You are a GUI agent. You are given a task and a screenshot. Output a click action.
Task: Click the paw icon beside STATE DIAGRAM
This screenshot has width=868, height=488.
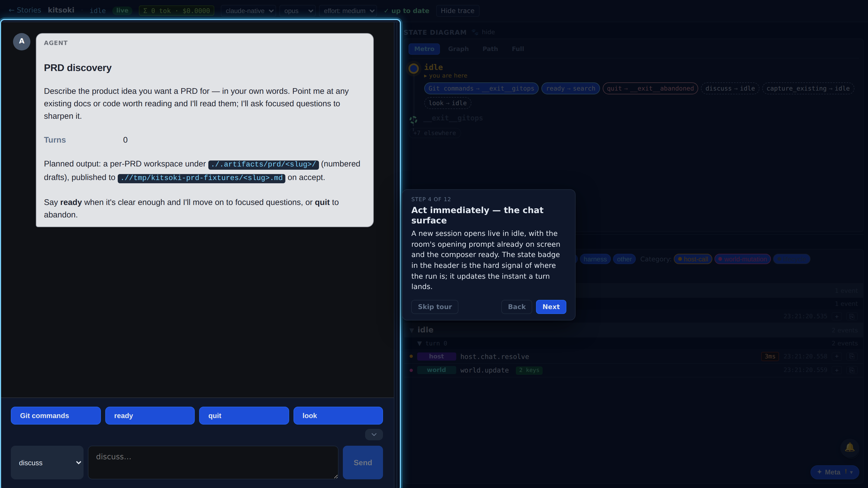[x=474, y=32]
